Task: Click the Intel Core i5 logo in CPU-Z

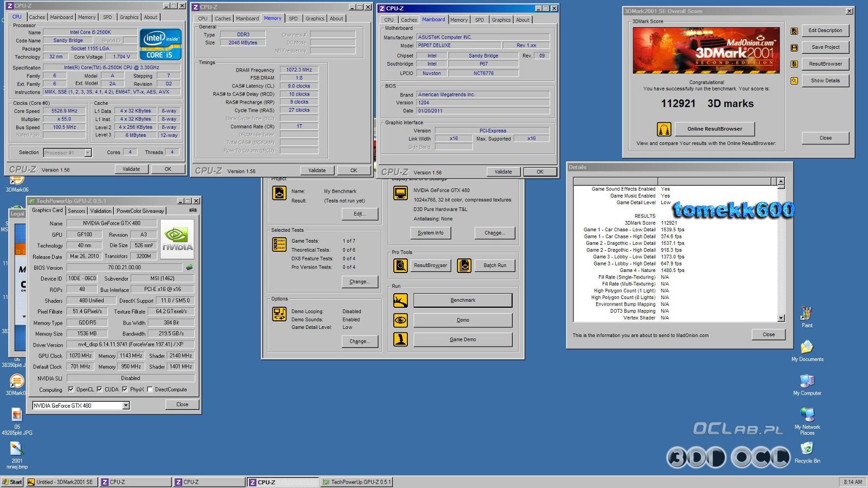Action: tap(160, 45)
